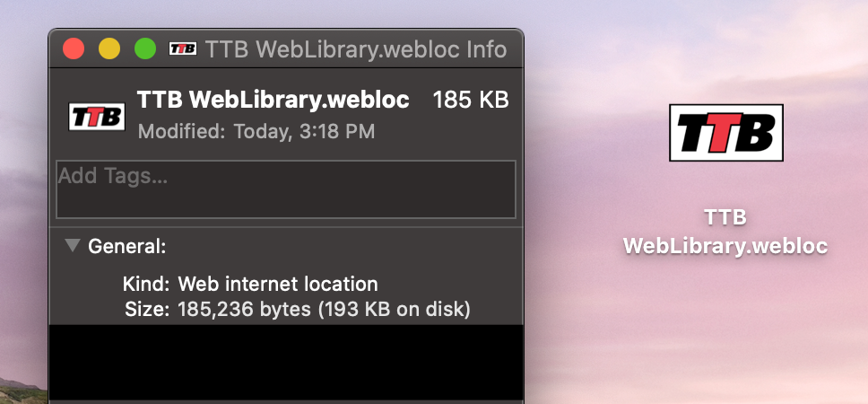Click the window title text ending in Info
The image size is (868, 404).
click(x=356, y=48)
